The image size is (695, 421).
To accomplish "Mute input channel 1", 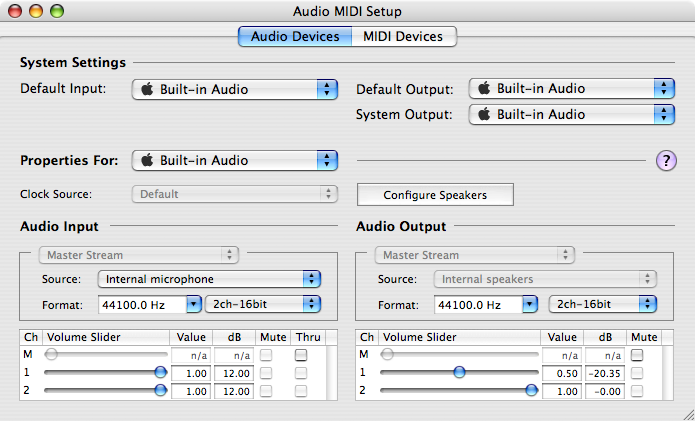I will [x=266, y=373].
